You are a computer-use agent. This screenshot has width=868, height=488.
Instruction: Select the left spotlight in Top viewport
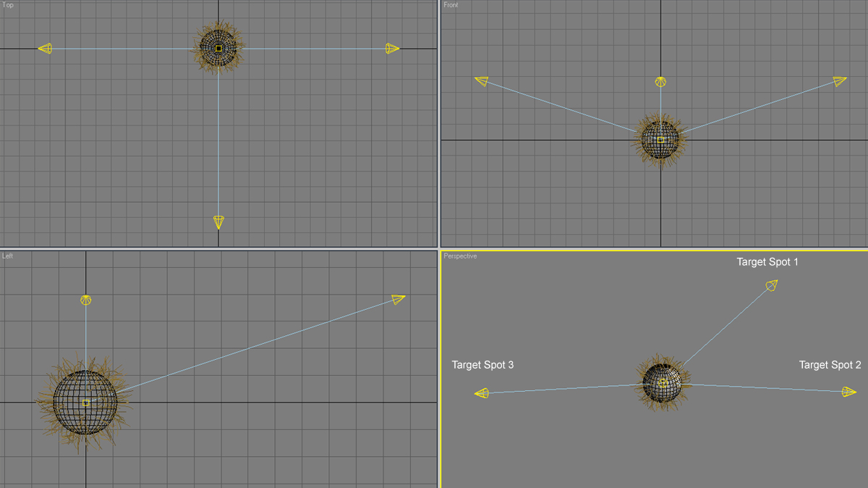point(45,49)
